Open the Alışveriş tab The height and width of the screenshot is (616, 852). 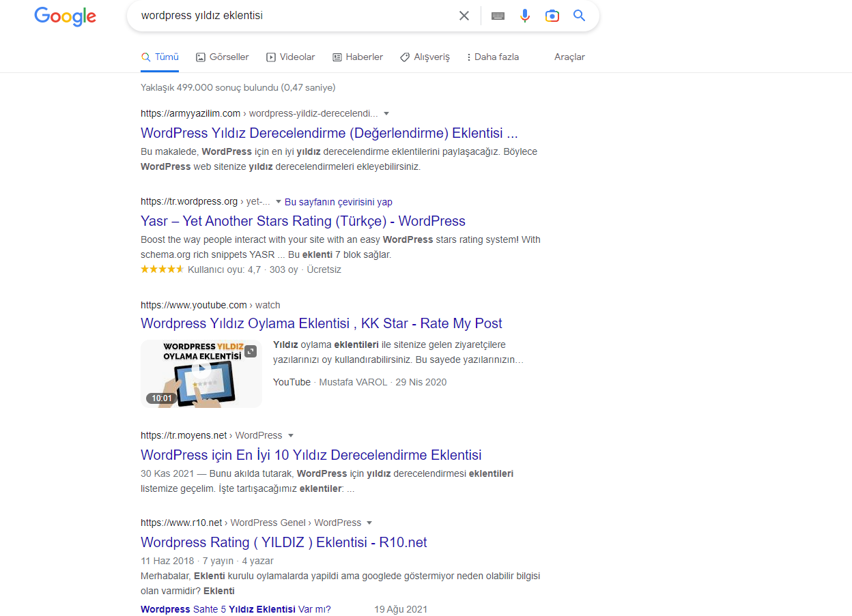coord(425,57)
